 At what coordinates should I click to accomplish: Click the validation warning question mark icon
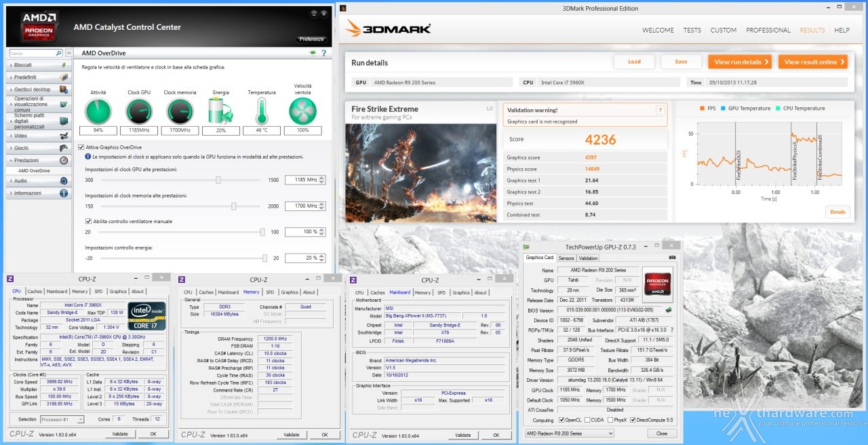coord(659,110)
